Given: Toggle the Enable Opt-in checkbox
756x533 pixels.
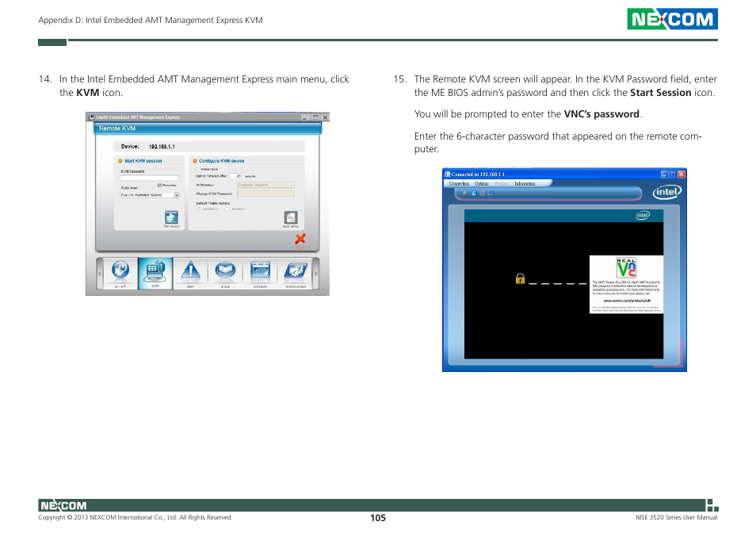Looking at the screenshot, I should click(197, 169).
